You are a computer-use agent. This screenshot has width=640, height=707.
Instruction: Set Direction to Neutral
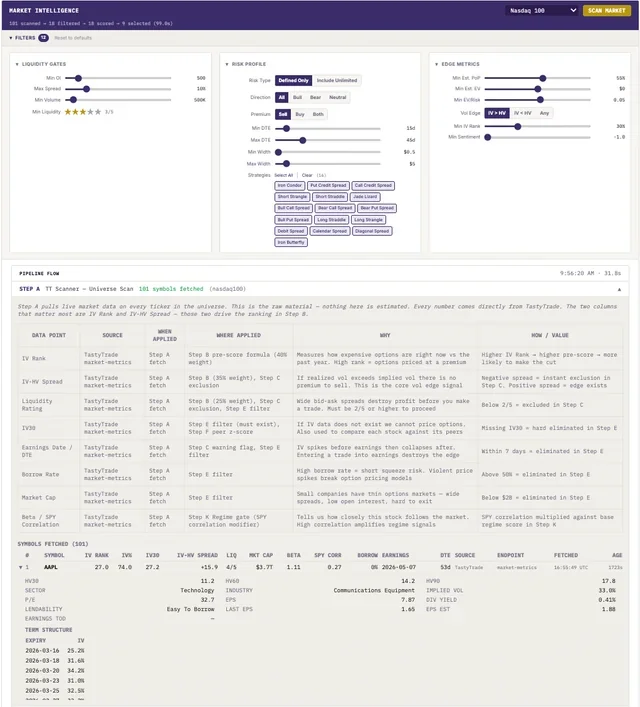tap(338, 97)
